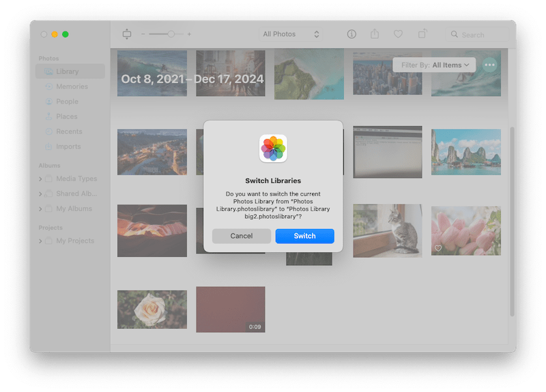Click the Favorite heart toolbar icon
Viewport: 546px width, 392px height.
click(x=398, y=34)
